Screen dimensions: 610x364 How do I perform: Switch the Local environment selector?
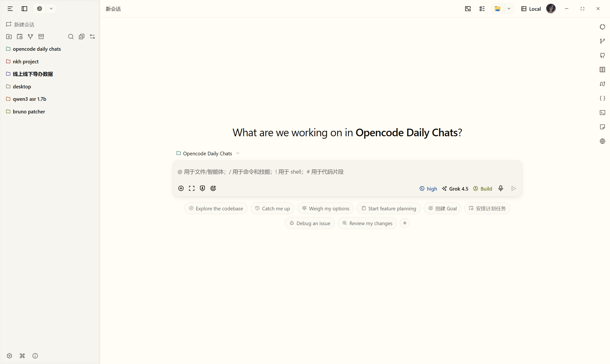pyautogui.click(x=531, y=9)
